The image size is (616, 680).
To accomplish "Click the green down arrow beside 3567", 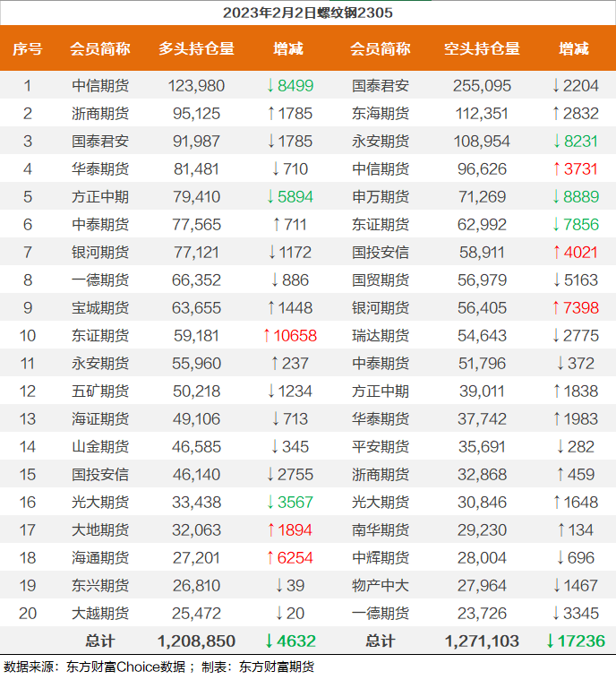I will [270, 503].
